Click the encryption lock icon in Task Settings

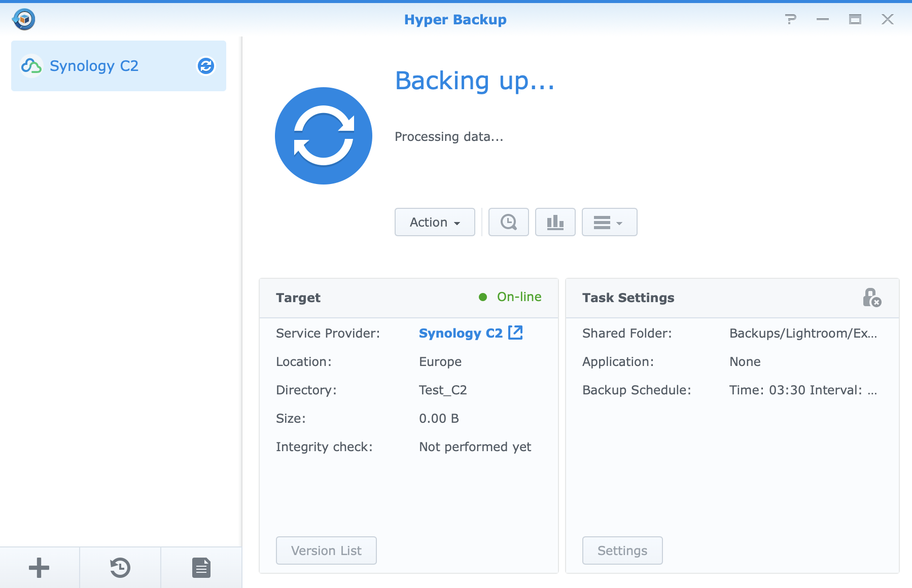point(872,298)
